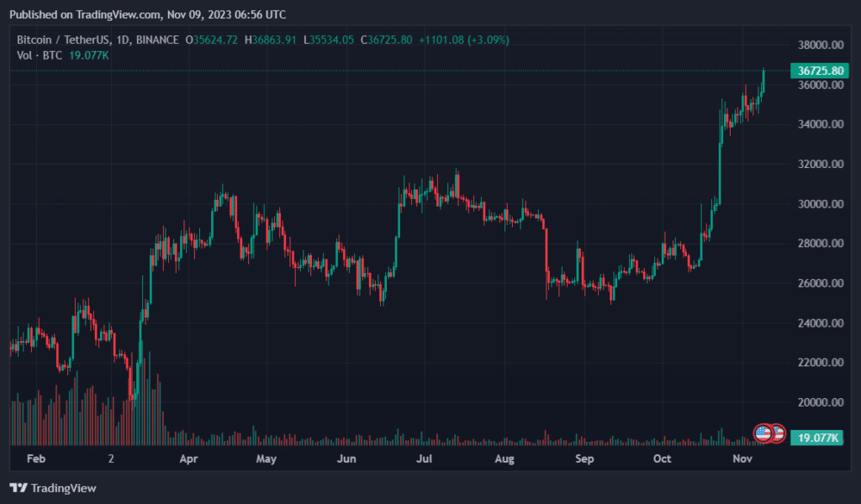Click the 38000.00 price axis label
This screenshot has width=861, height=504.
tap(821, 45)
